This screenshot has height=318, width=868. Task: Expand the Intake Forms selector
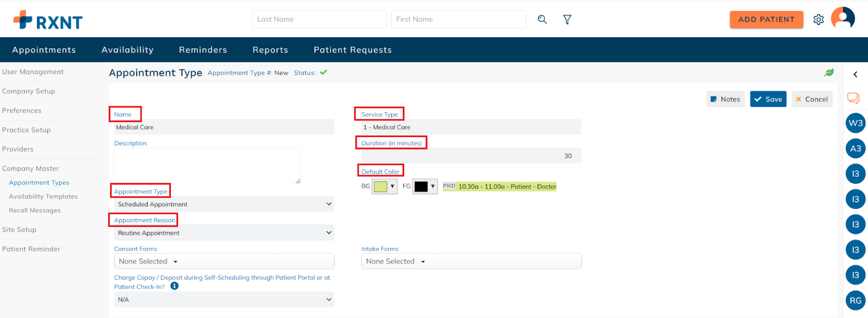coord(471,262)
